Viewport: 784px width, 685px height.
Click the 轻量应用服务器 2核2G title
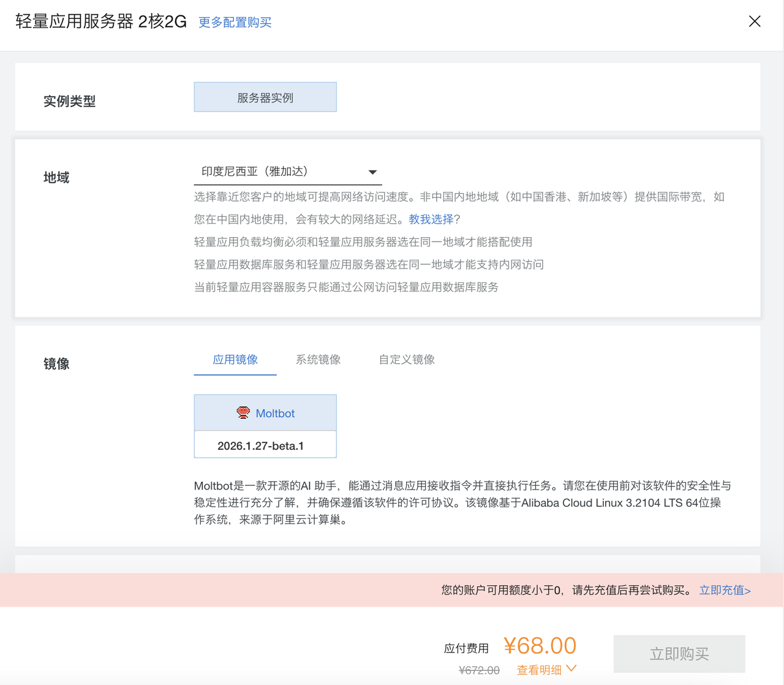101,21
